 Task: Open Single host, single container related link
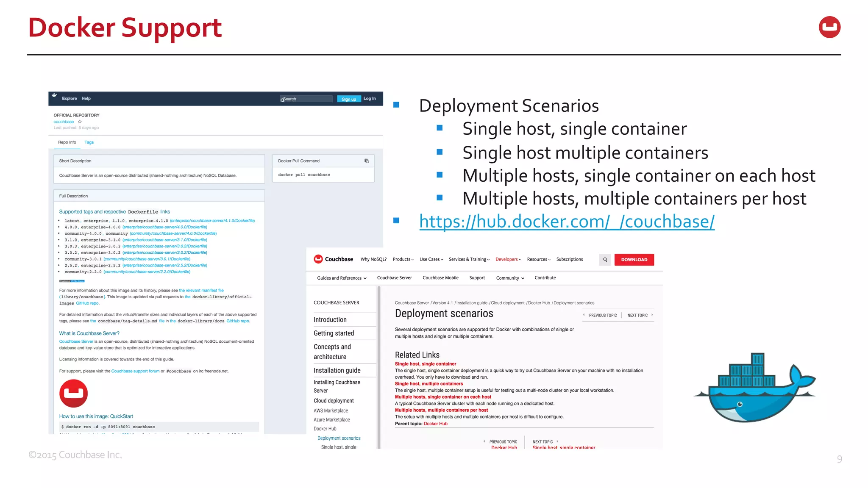pyautogui.click(x=426, y=364)
